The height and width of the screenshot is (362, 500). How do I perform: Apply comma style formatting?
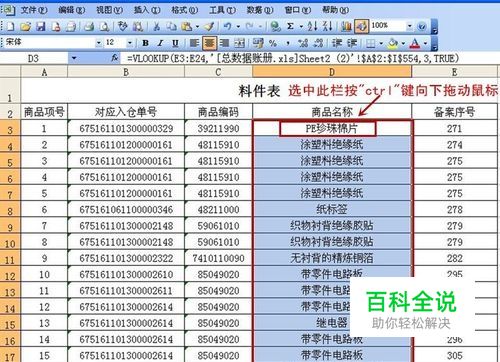pyautogui.click(x=288, y=43)
